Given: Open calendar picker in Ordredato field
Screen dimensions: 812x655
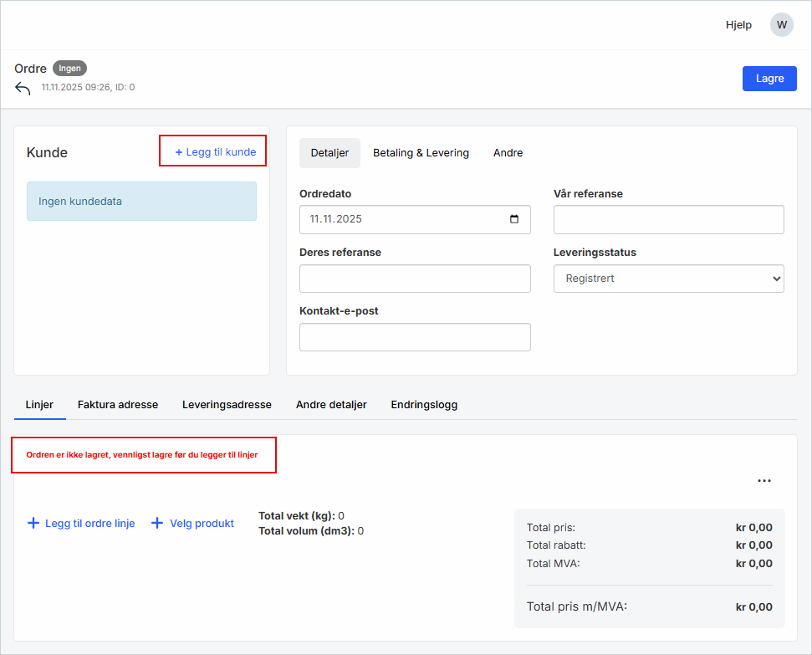Looking at the screenshot, I should tap(514, 219).
